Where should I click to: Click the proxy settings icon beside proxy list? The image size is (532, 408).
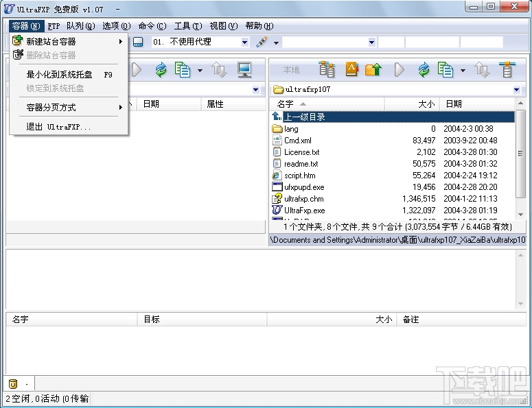coord(138,42)
